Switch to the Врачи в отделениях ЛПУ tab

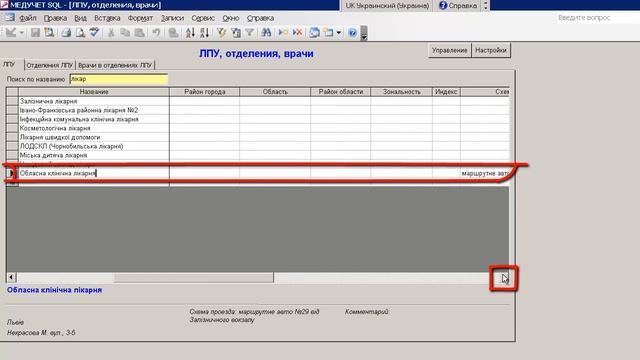click(x=115, y=65)
